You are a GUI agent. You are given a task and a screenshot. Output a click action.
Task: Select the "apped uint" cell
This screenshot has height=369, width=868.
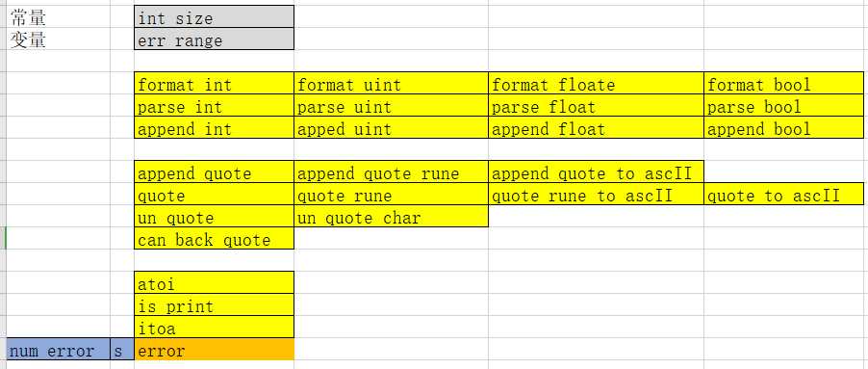(391, 127)
